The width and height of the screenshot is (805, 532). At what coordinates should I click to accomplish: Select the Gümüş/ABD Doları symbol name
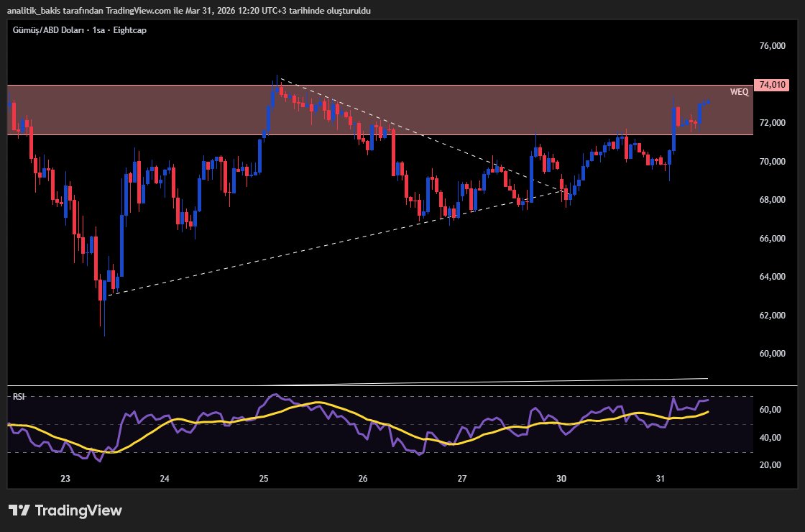pyautogui.click(x=49, y=30)
